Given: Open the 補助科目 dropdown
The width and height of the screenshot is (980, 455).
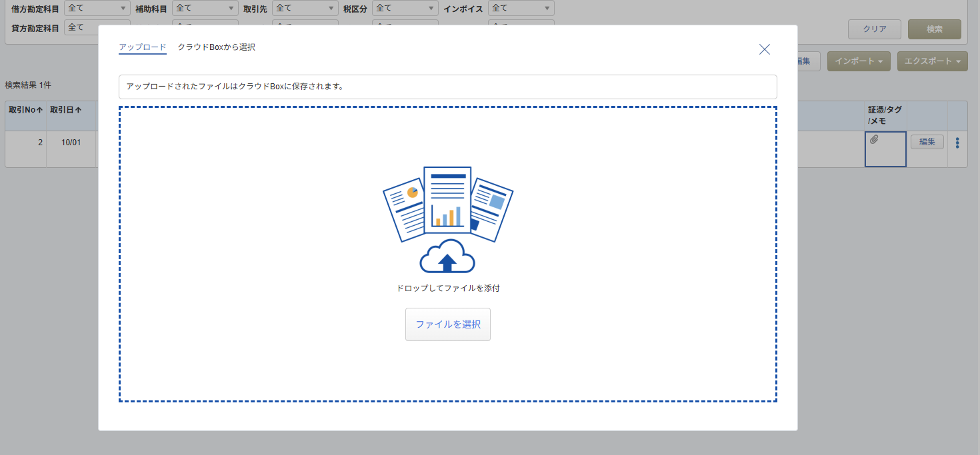Looking at the screenshot, I should 205,8.
